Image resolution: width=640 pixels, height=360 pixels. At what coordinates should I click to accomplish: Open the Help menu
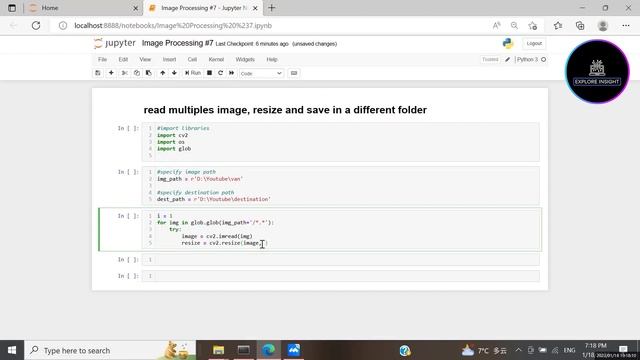(x=272, y=60)
